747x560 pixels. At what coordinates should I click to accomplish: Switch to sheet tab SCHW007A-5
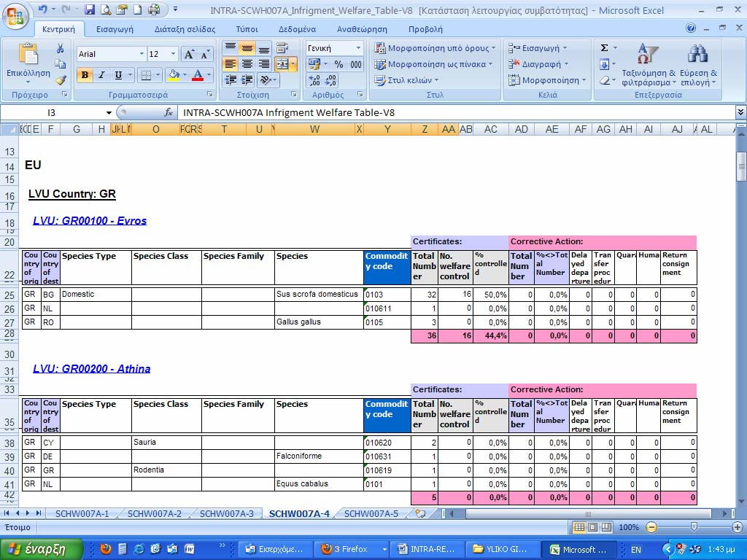point(371,514)
